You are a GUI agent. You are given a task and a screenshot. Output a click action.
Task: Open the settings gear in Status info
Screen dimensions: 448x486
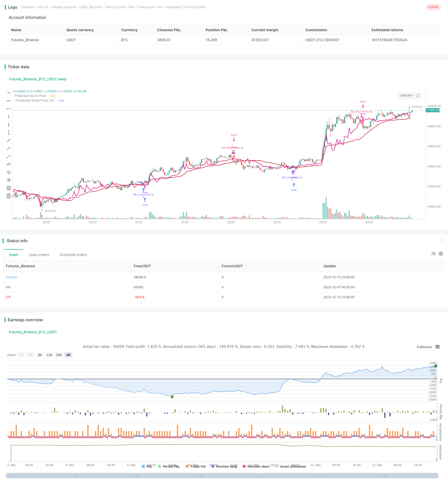click(441, 254)
